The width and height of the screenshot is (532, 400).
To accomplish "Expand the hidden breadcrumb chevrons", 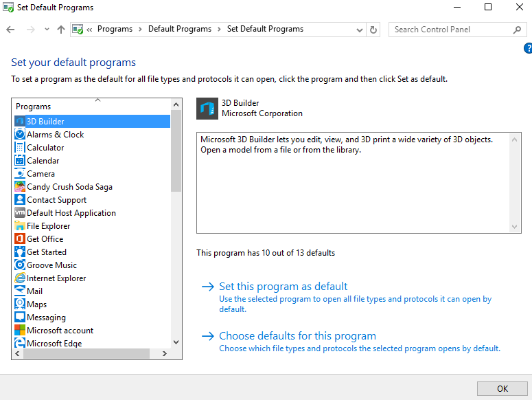I will click(89, 30).
